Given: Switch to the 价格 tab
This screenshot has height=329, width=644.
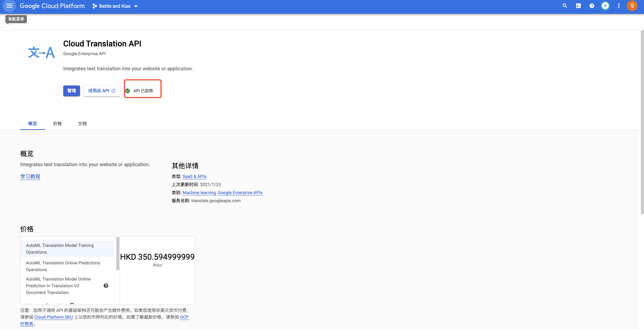Looking at the screenshot, I should (x=58, y=124).
